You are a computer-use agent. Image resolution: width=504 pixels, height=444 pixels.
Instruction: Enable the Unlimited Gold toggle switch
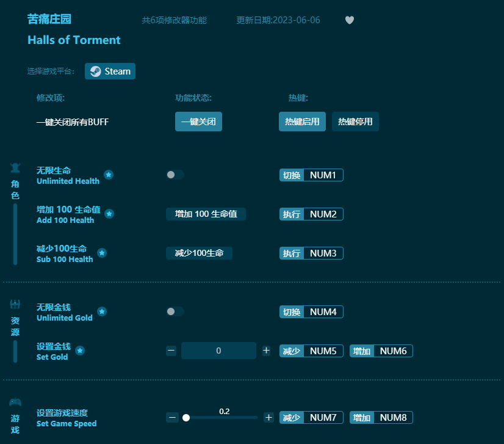click(175, 311)
